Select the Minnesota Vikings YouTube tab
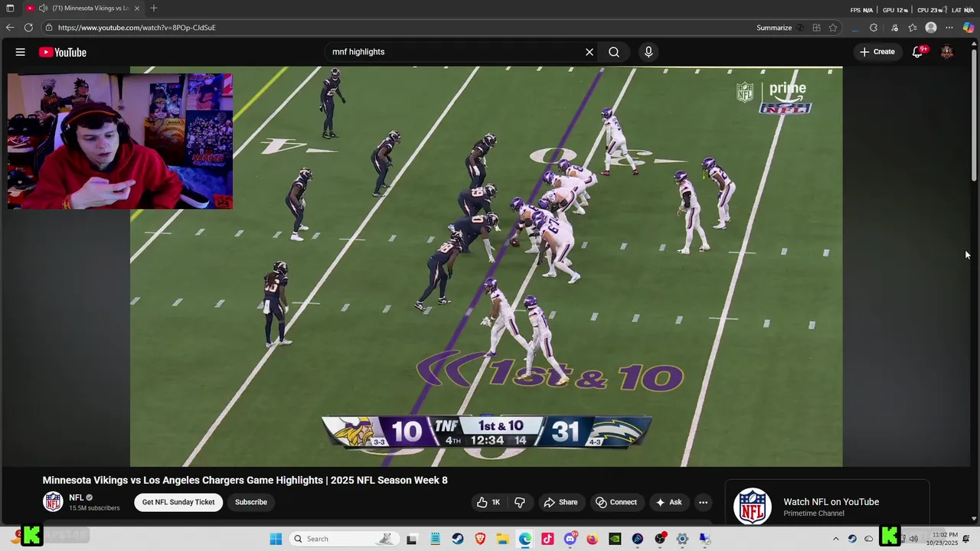This screenshot has width=980, height=551. (83, 8)
